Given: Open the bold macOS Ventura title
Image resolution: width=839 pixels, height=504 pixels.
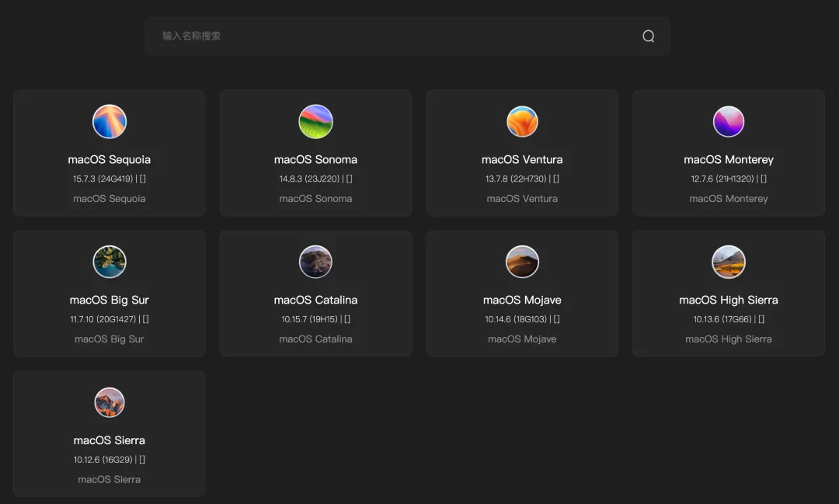Looking at the screenshot, I should click(x=522, y=159).
